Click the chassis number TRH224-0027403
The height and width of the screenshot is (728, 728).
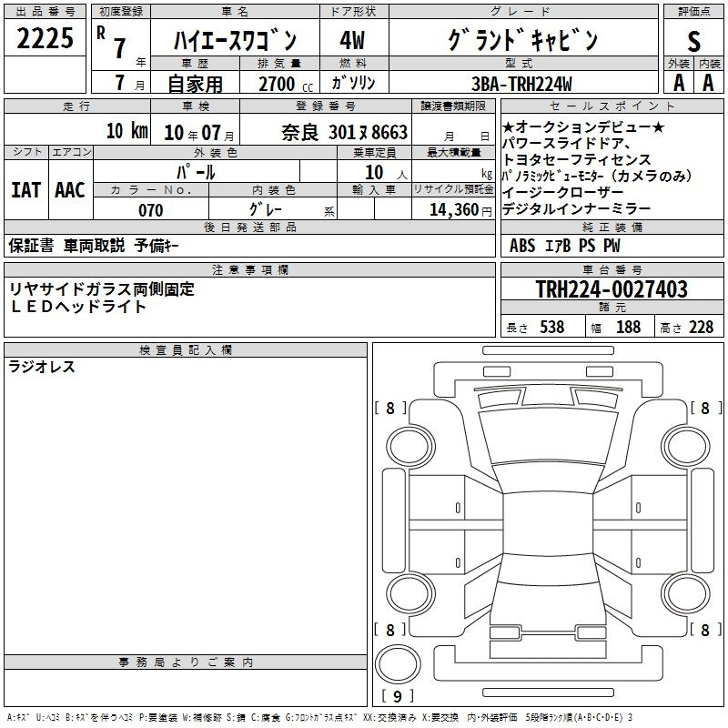pyautogui.click(x=611, y=290)
